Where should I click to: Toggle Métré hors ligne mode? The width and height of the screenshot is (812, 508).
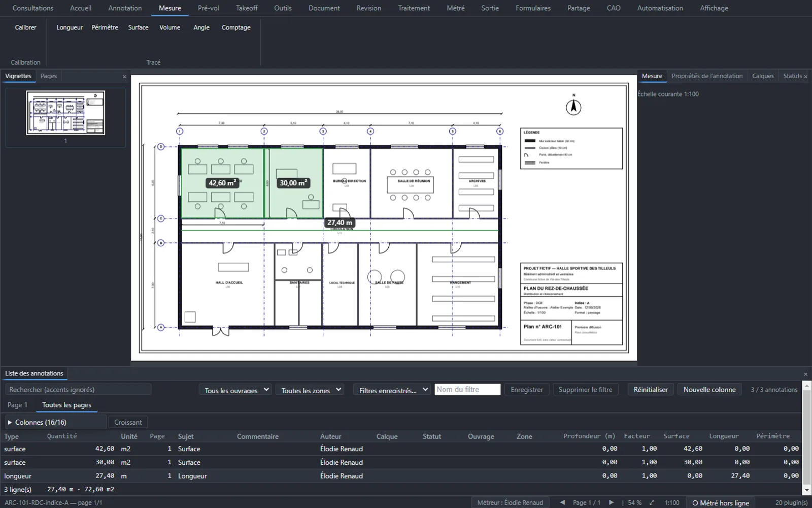click(721, 503)
